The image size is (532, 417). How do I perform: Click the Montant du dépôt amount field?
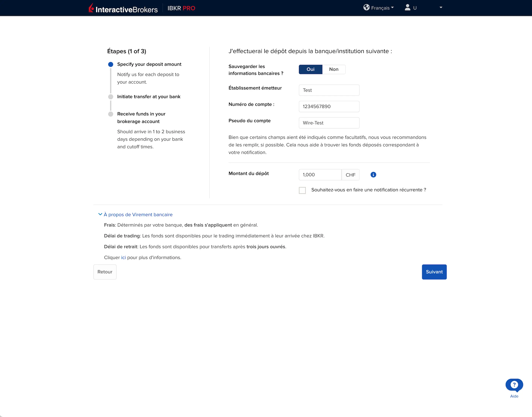pos(320,175)
